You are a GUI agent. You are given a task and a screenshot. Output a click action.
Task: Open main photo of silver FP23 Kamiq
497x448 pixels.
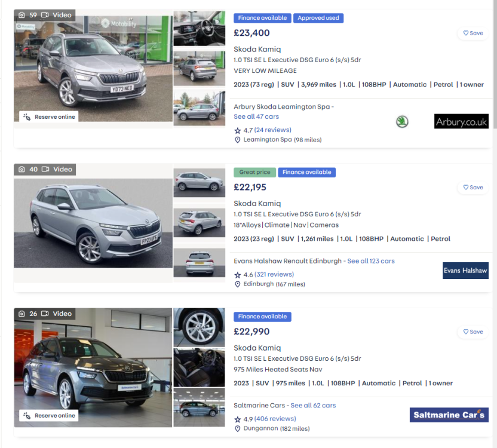[93, 223]
